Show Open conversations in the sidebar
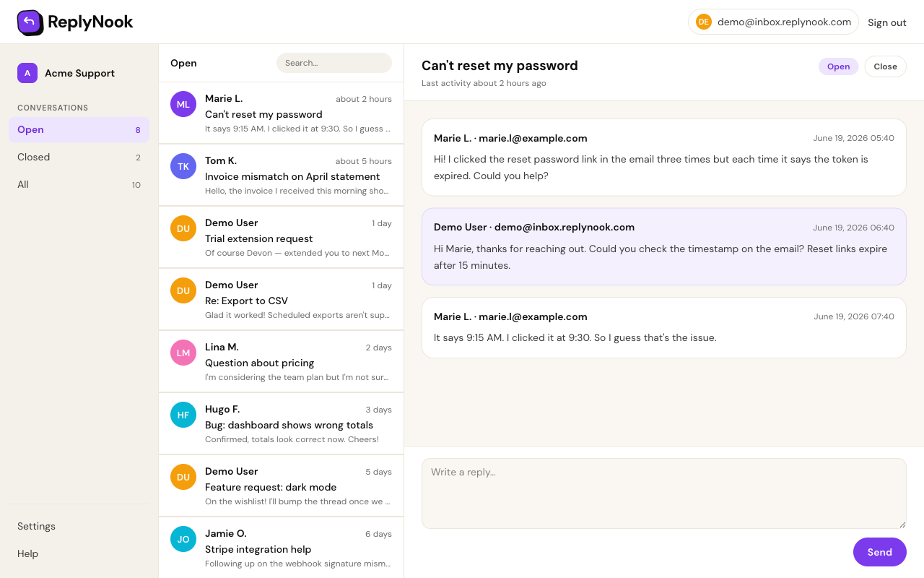This screenshot has width=924, height=578. point(79,130)
